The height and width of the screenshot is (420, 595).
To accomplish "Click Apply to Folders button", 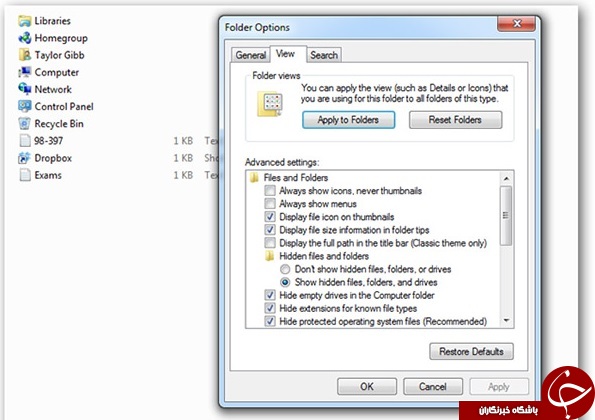I will (348, 120).
